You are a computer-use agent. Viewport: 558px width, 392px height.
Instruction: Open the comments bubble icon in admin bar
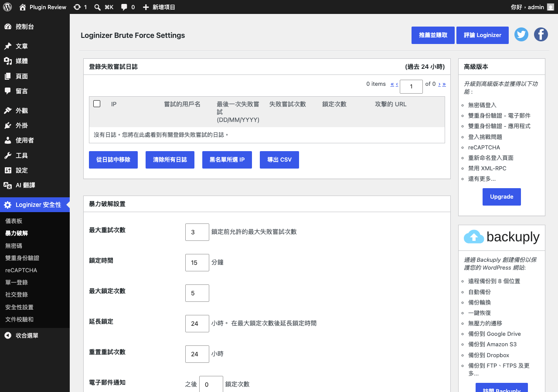click(124, 7)
